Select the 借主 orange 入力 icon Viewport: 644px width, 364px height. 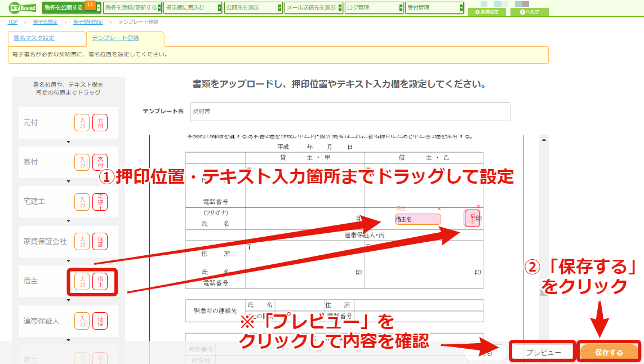pyautogui.click(x=82, y=281)
